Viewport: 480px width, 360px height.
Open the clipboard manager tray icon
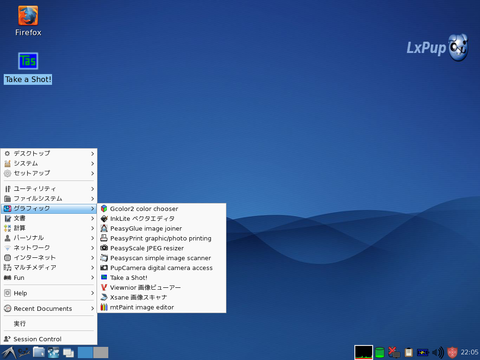click(409, 352)
